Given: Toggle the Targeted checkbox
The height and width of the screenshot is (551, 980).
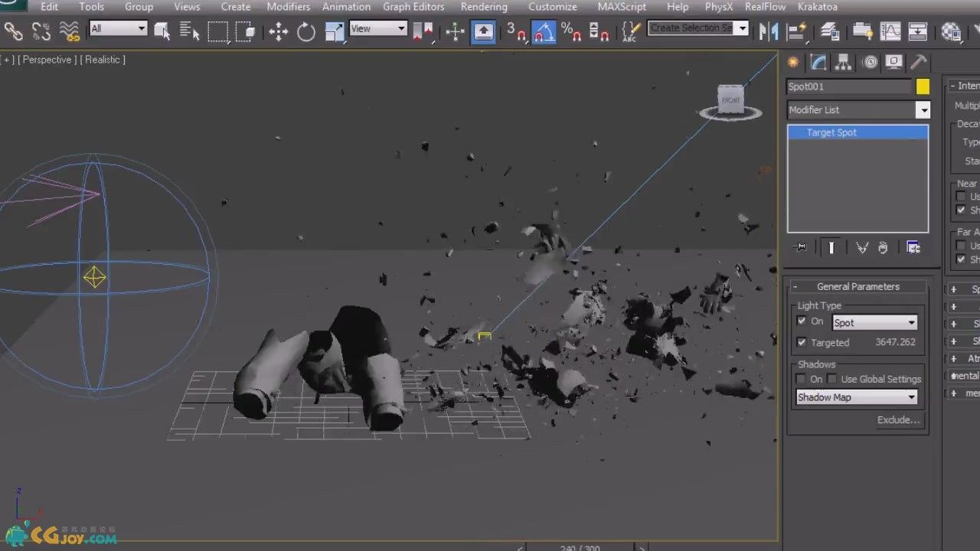Looking at the screenshot, I should (802, 342).
